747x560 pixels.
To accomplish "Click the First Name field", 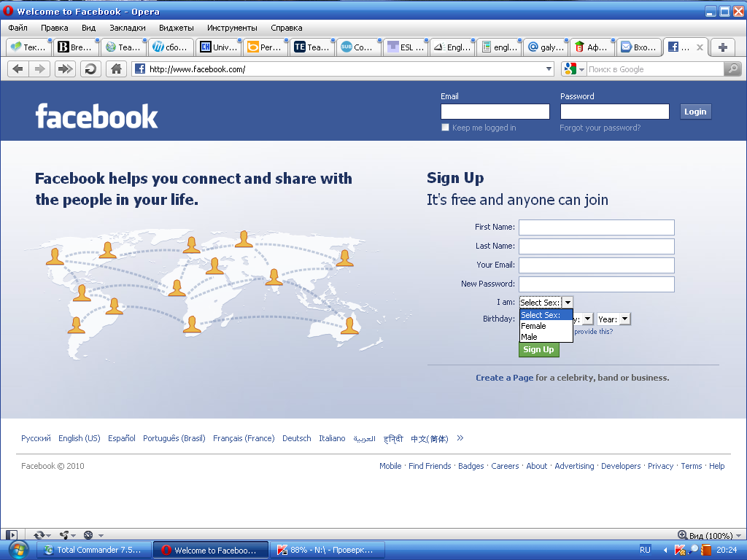I will coord(597,227).
